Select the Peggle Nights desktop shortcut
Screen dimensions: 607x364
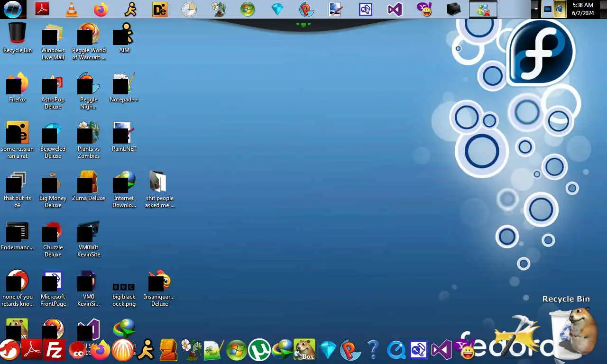tap(89, 91)
